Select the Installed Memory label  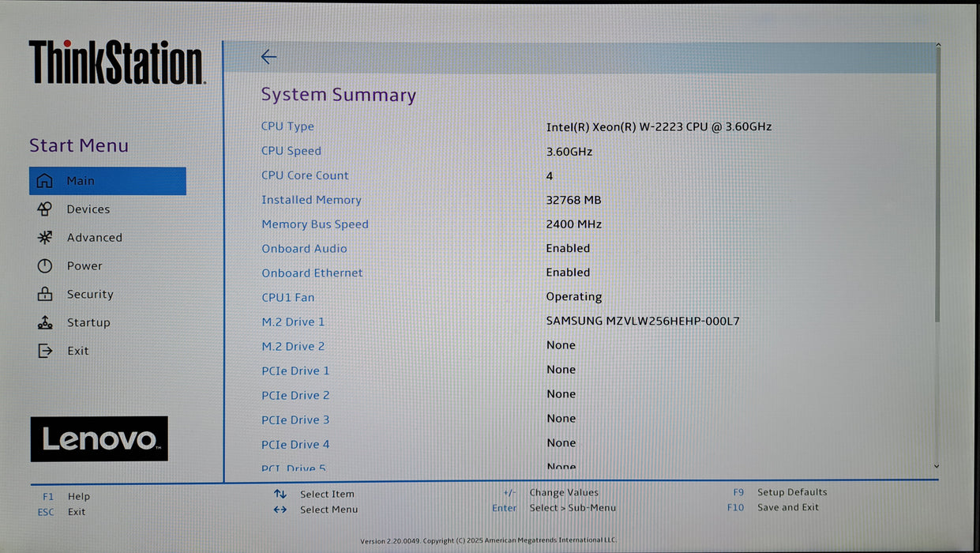[x=311, y=200]
